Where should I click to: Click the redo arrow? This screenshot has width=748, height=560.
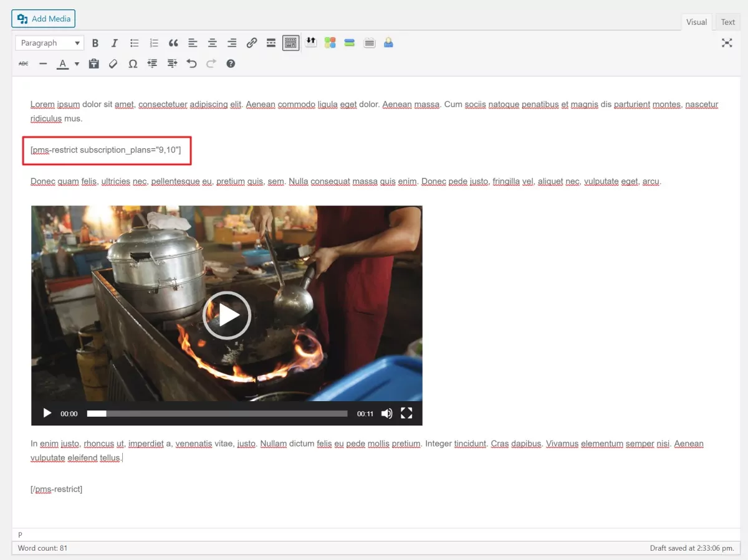pos(211,64)
